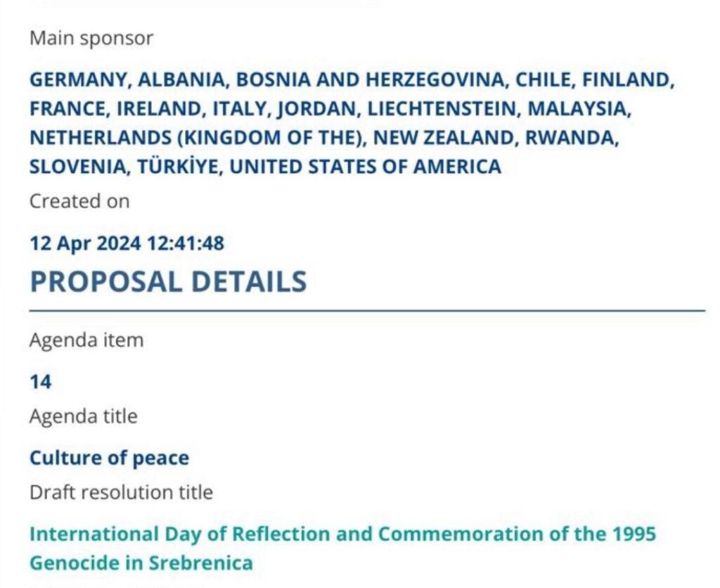Click the agenda item number 14
Screen dimensions: 720x588
(x=40, y=382)
